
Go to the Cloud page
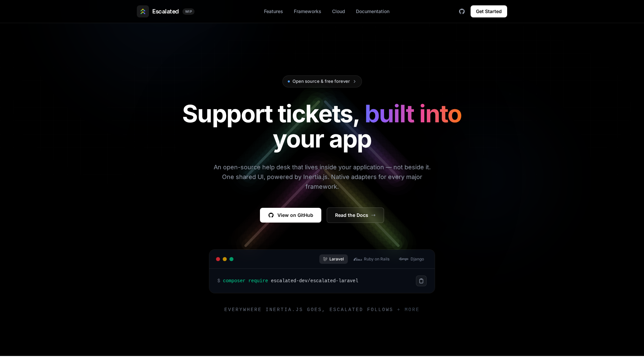pyautogui.click(x=338, y=11)
